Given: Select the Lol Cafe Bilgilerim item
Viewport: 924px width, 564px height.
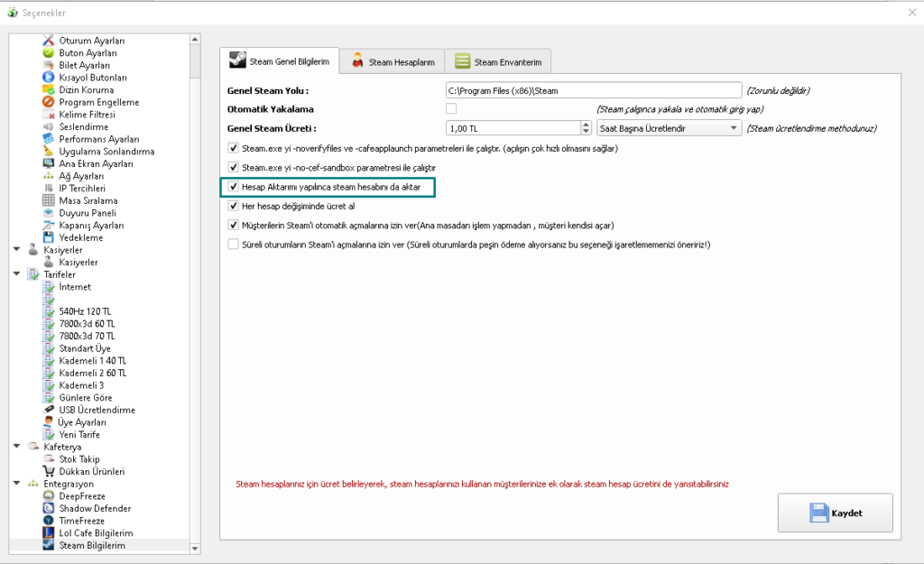Looking at the screenshot, I should pyautogui.click(x=96, y=533).
